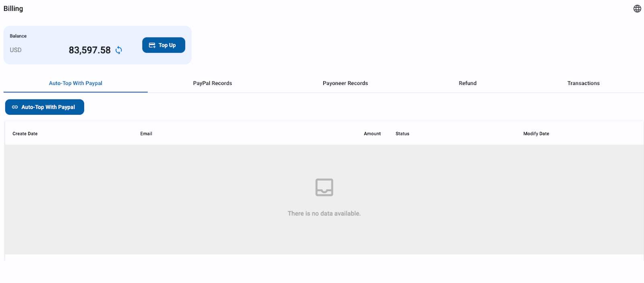This screenshot has width=644, height=283.
Task: Click the Create Date column header
Action: coord(25,134)
